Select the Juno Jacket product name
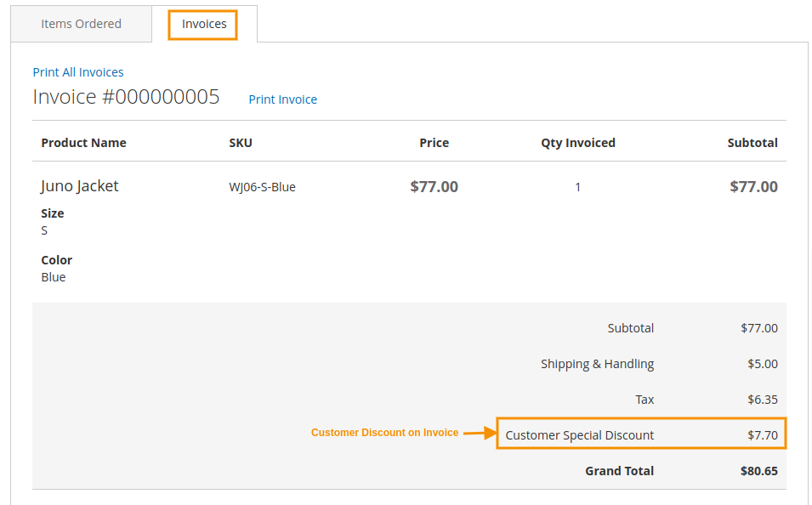Image resolution: width=812 pixels, height=505 pixels. [80, 186]
